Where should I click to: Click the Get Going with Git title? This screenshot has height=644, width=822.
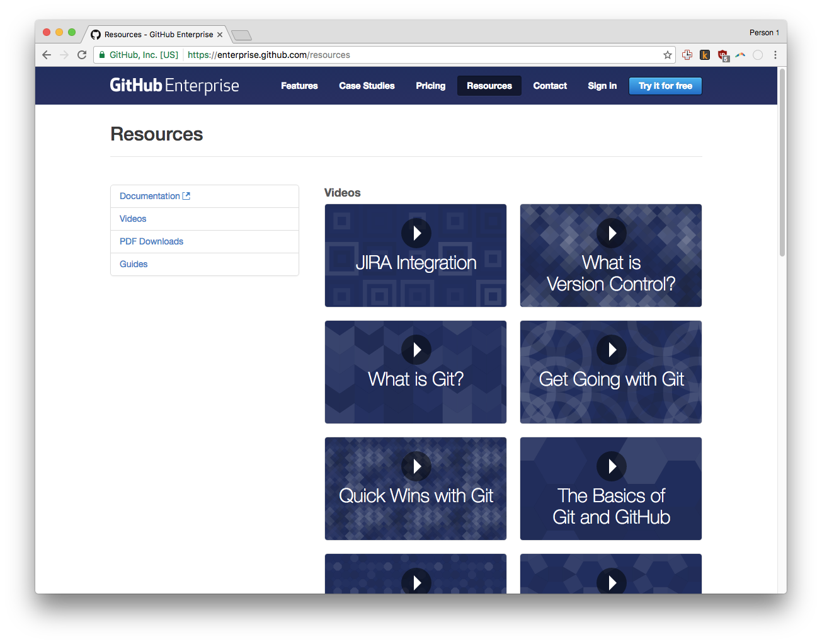tap(612, 379)
